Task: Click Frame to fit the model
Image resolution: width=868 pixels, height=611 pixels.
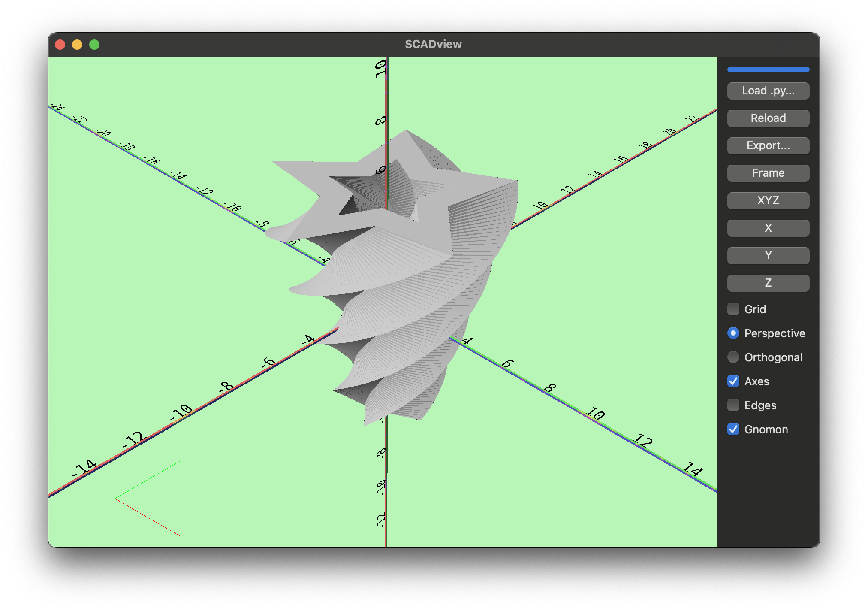Action: 768,173
